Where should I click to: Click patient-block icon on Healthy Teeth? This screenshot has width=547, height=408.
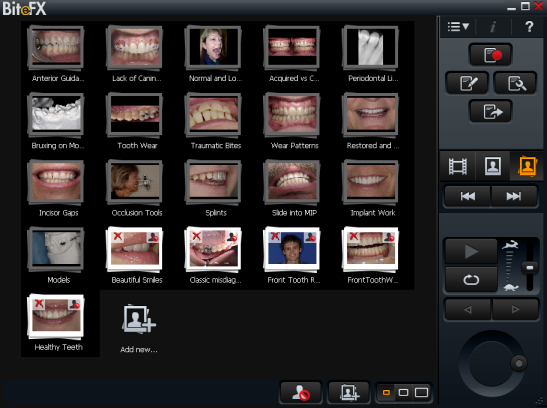pyautogui.click(x=74, y=304)
